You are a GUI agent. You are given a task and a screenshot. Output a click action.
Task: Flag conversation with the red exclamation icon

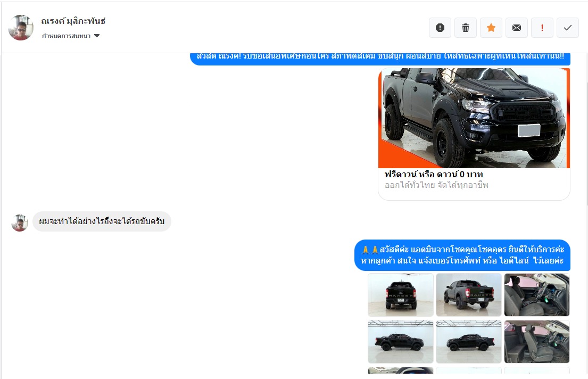click(542, 28)
